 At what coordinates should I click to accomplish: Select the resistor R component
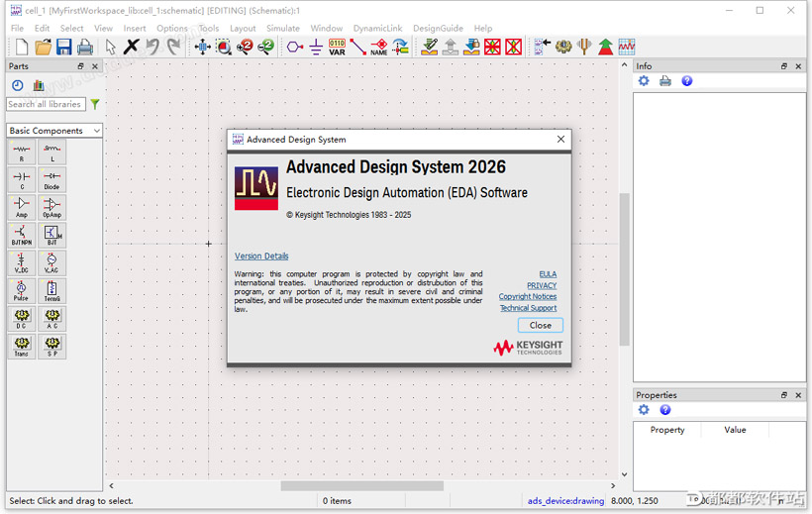point(22,153)
